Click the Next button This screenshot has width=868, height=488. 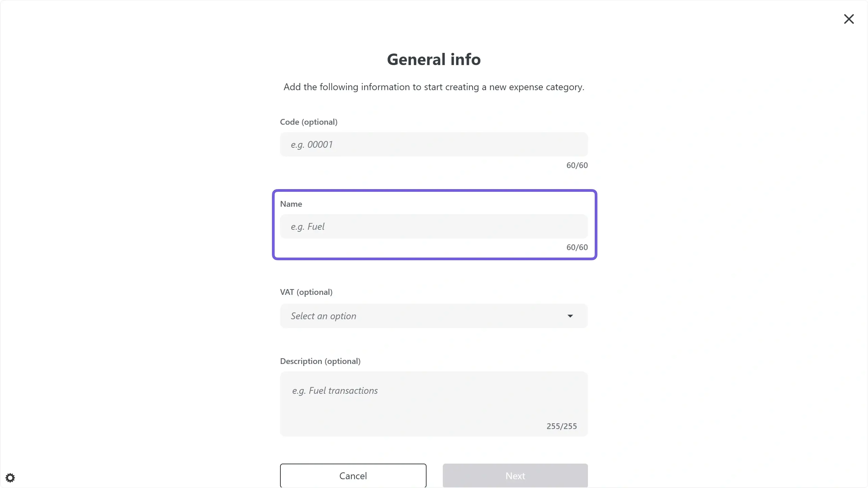tap(515, 476)
